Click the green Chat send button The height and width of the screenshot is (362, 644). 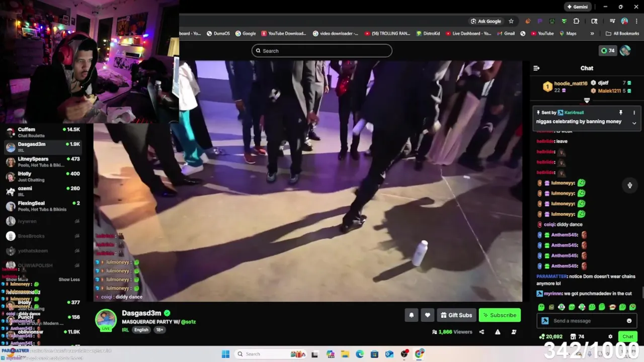627,336
